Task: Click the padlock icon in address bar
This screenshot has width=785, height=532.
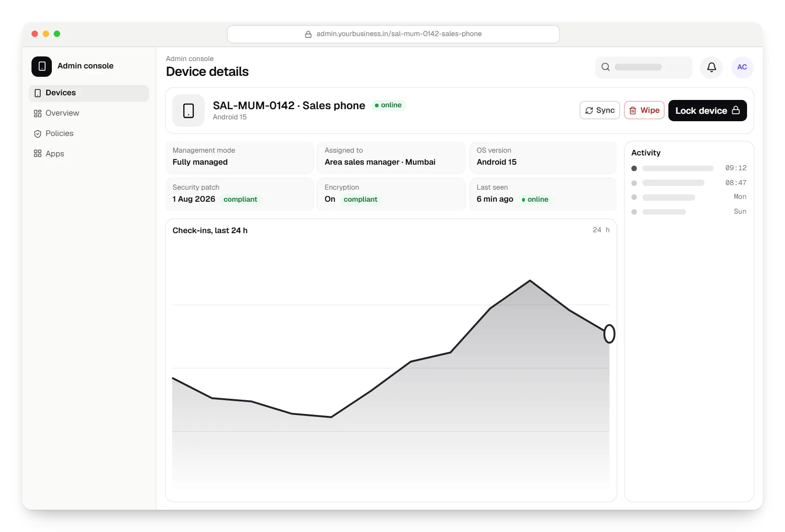Action: tap(308, 34)
